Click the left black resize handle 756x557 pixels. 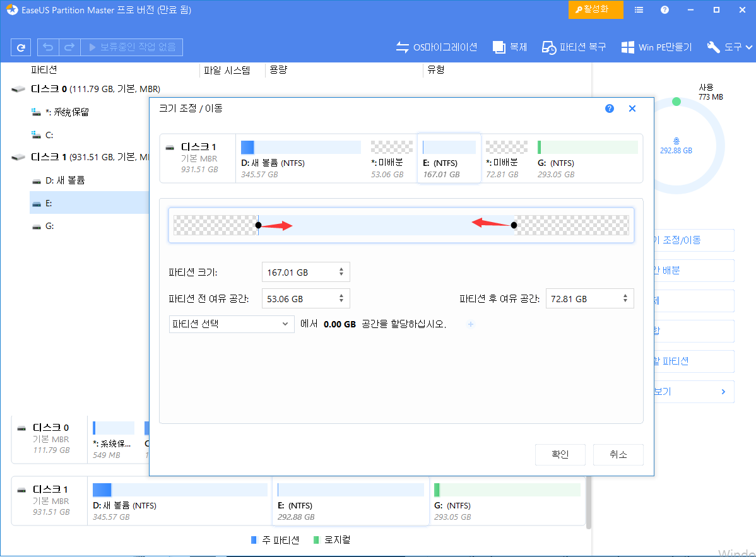point(258,225)
